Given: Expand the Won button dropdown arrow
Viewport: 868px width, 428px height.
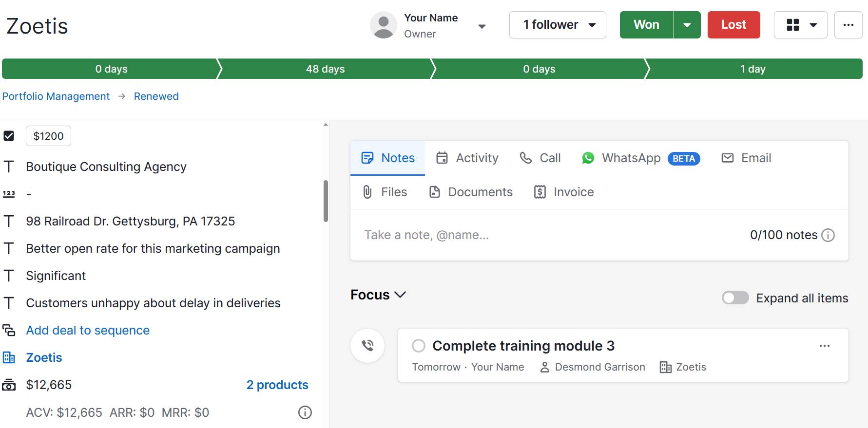Looking at the screenshot, I should point(687,25).
